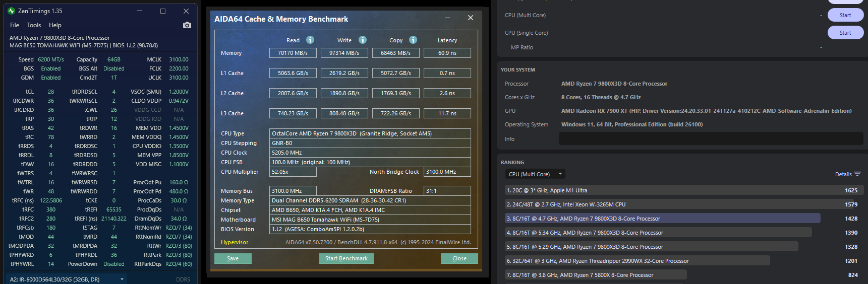Click the Write column info icon
Viewport: 868px width, 284px height.
coord(363,40)
